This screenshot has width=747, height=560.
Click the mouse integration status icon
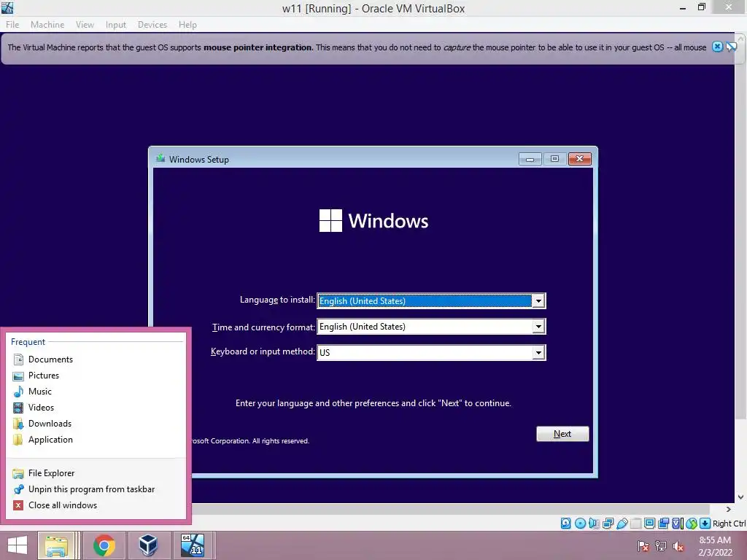coord(692,524)
